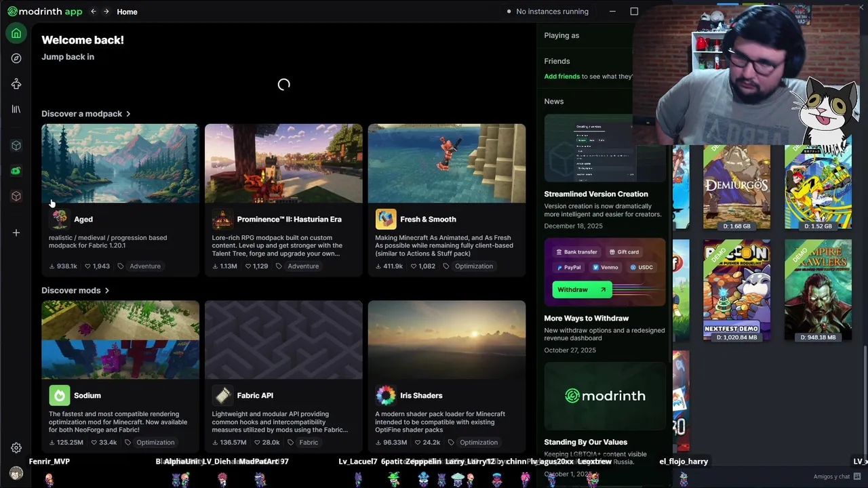The image size is (868, 488).
Task: Click the Playing as header
Action: pos(561,35)
